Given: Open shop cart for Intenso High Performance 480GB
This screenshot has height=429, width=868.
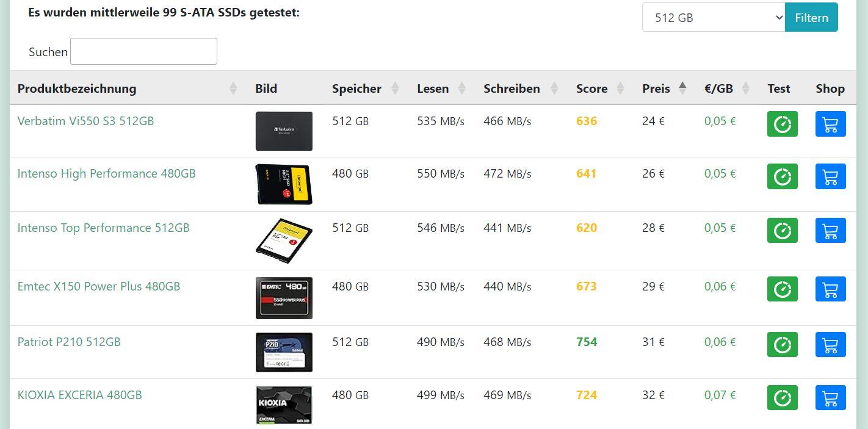Looking at the screenshot, I should point(830,176).
